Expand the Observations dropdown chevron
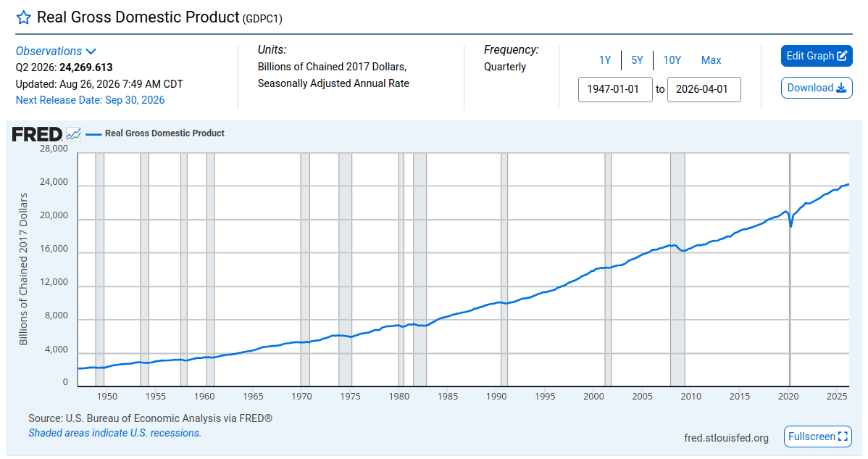Viewport: 868px width, 459px height. pyautogui.click(x=91, y=51)
